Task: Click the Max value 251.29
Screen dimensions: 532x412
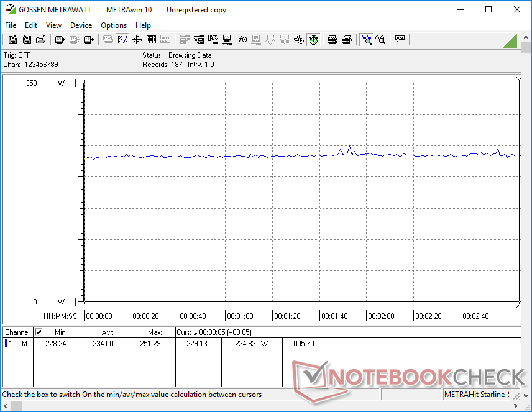Action: [150, 344]
